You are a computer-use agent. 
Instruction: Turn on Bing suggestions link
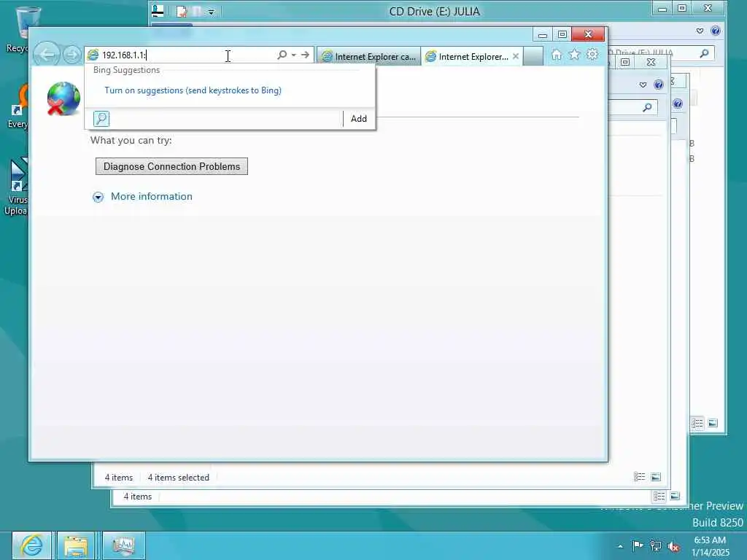coord(193,90)
